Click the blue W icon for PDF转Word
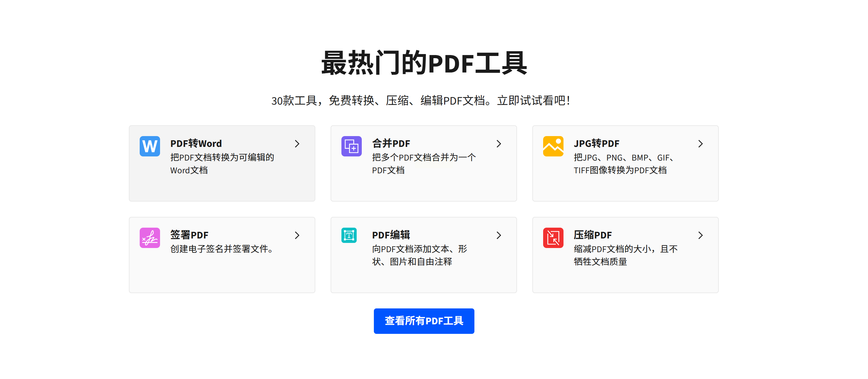Screen dimensions: 868x379 click(150, 146)
